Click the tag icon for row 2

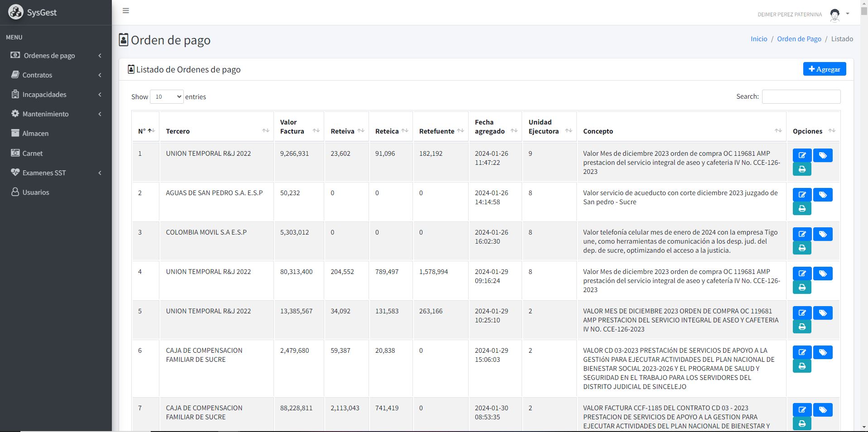[822, 195]
